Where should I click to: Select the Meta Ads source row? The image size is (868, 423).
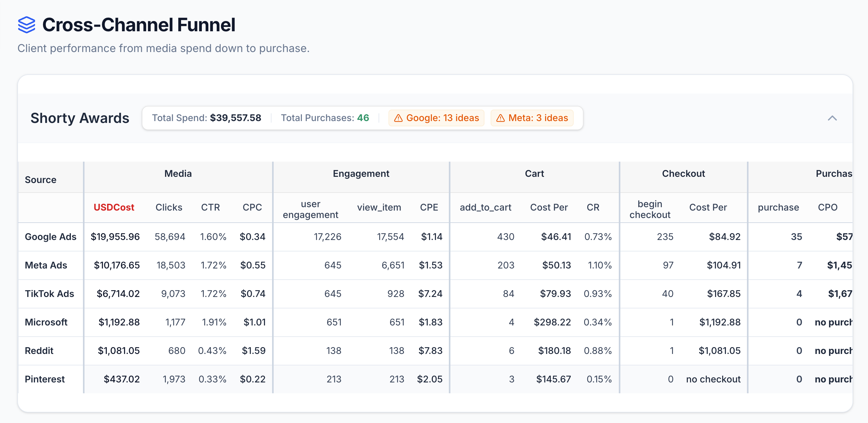tap(46, 265)
